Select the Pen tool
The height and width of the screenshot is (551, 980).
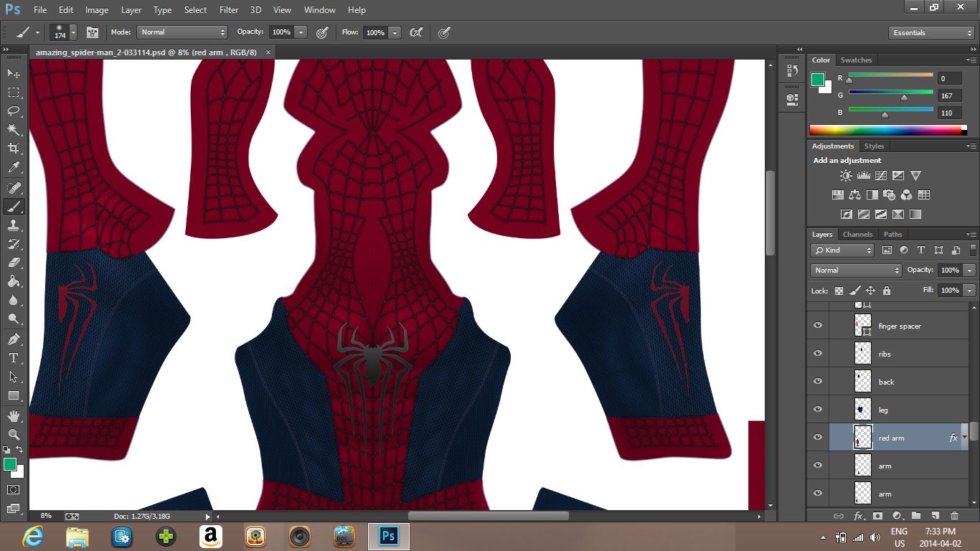[x=14, y=339]
